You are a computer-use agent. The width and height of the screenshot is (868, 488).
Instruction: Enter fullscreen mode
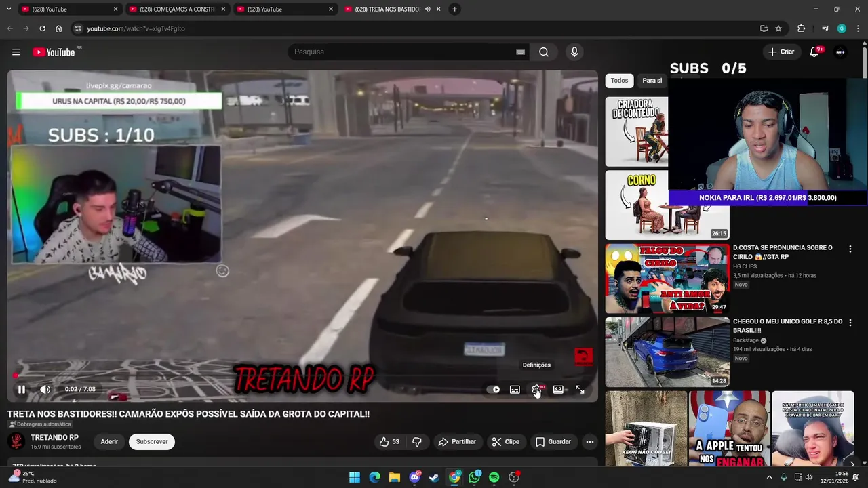[580, 390]
